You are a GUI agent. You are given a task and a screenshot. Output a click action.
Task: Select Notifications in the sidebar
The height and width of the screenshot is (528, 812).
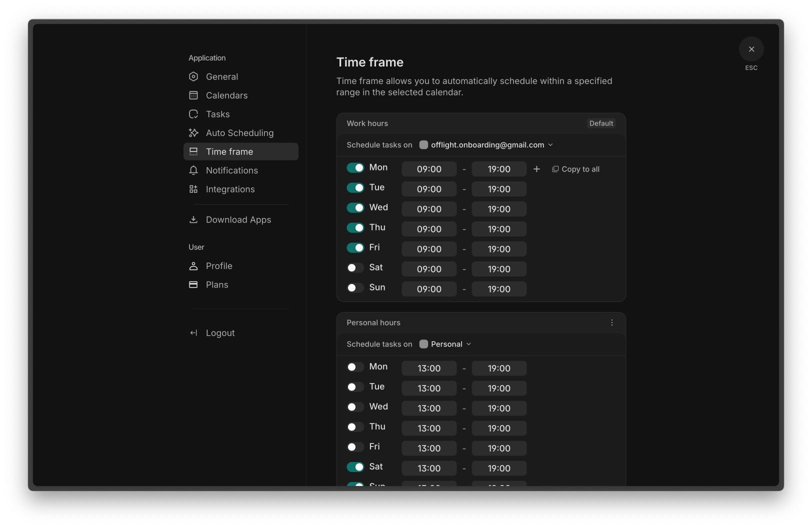pyautogui.click(x=241, y=170)
